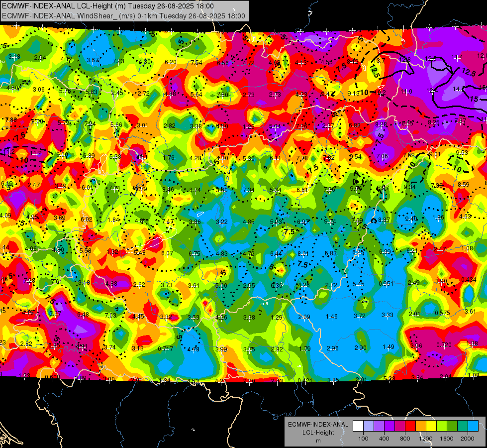487x448 pixels.
Task: Click the wind shear value 2.96
Action: point(333,348)
